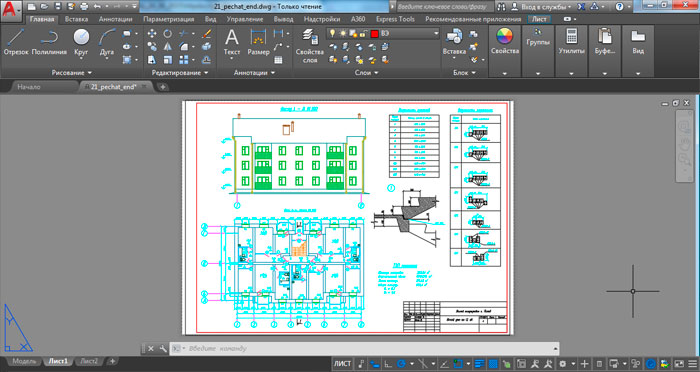Toggle layer freeze sun icon
The height and width of the screenshot is (372, 700).
[x=343, y=33]
